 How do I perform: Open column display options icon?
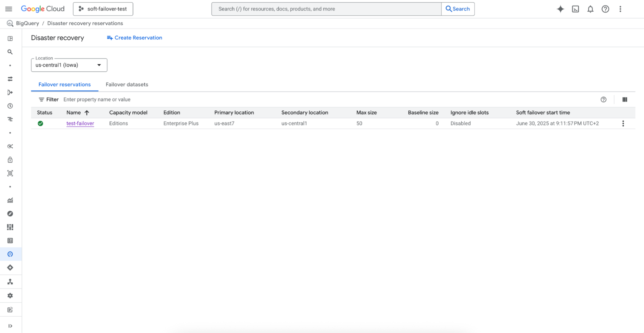(x=625, y=99)
